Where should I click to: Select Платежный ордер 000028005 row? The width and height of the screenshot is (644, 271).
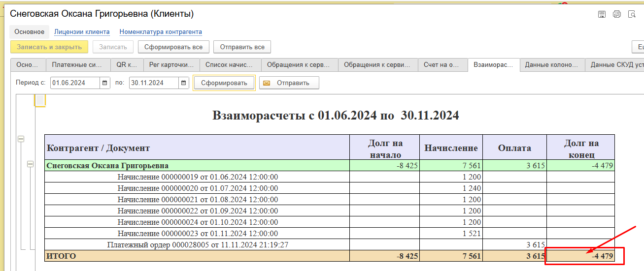(330, 245)
